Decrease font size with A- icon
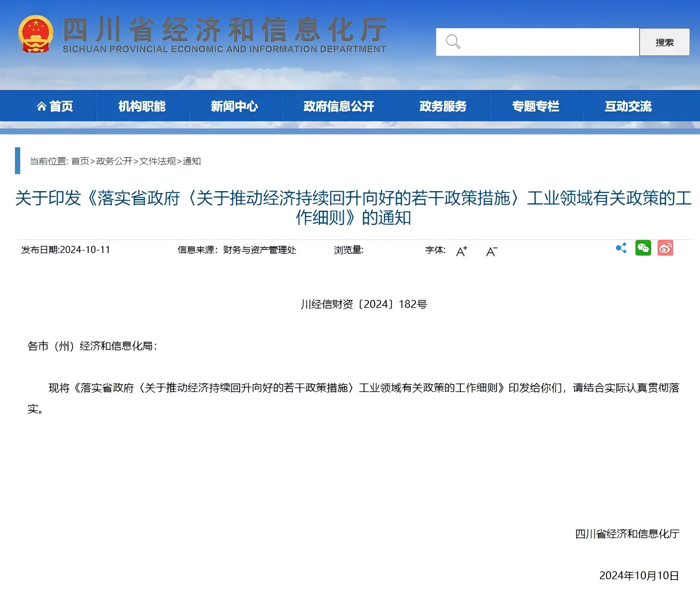700x589 pixels. click(x=491, y=251)
